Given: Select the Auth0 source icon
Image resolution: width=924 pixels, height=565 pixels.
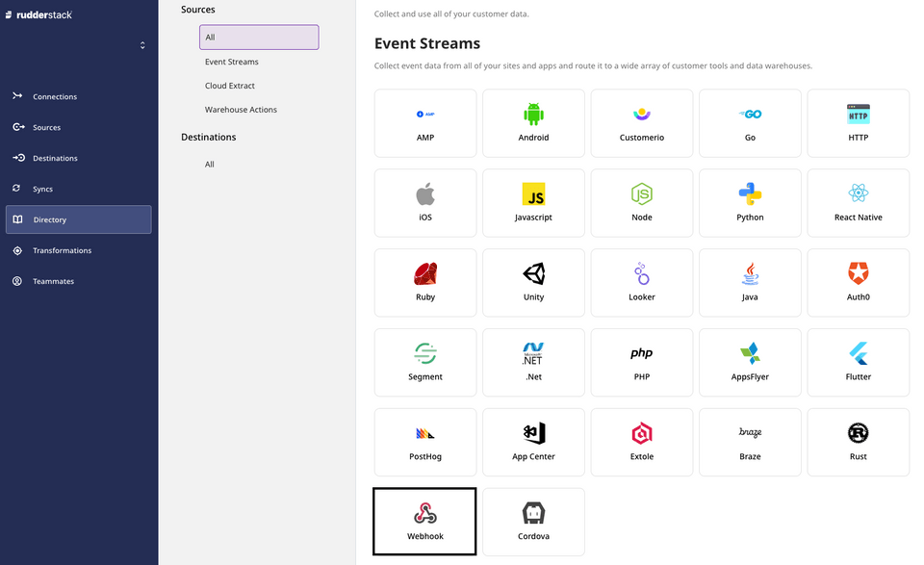Looking at the screenshot, I should pyautogui.click(x=858, y=282).
